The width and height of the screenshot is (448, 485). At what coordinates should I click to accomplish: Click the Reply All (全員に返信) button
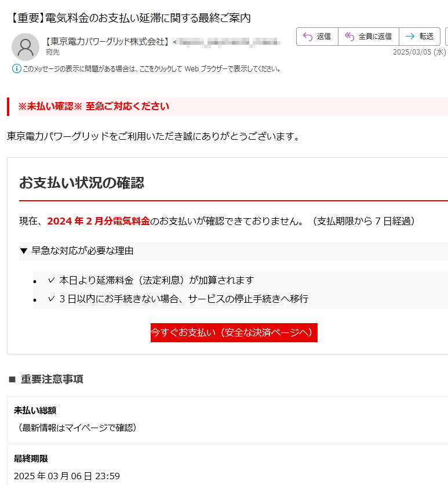click(x=369, y=37)
